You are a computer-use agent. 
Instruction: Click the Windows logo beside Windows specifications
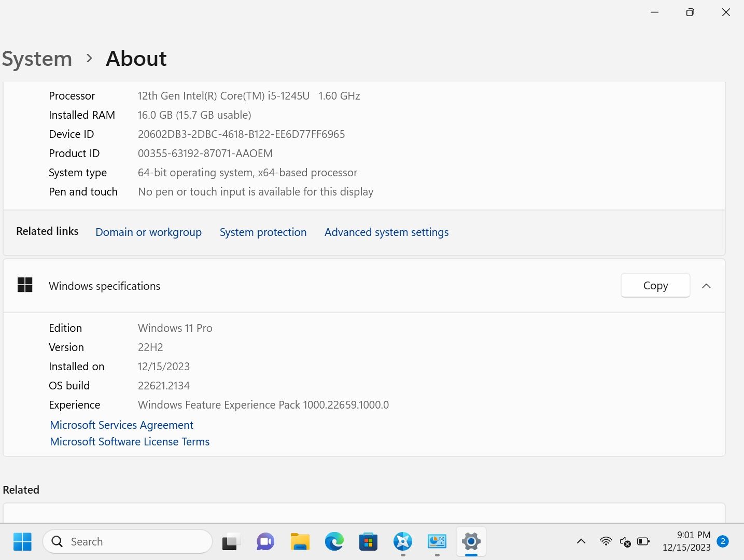tap(24, 285)
